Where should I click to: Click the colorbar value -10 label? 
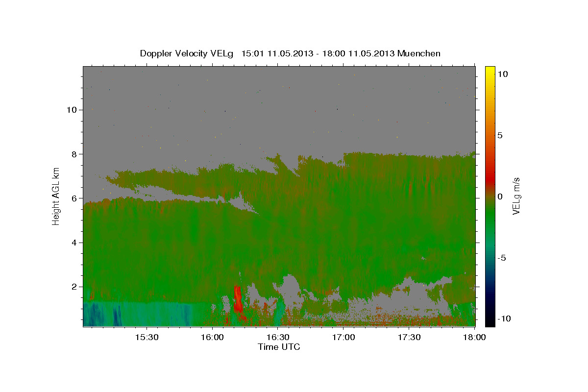(504, 318)
